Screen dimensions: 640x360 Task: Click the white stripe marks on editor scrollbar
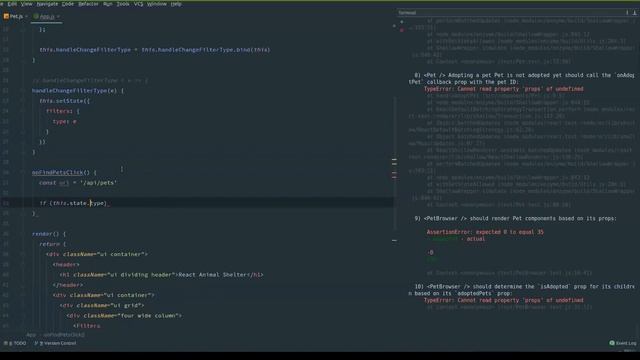point(394,162)
